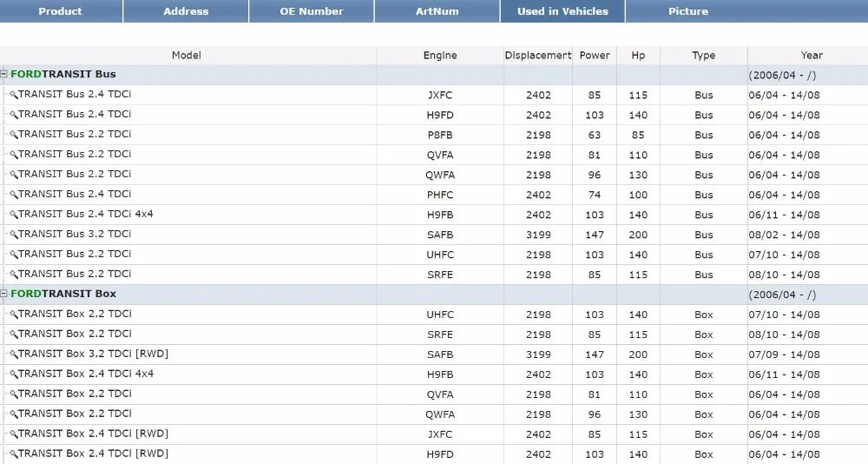Image resolution: width=868 pixels, height=464 pixels.
Task: Click the Displacement column header
Action: pyautogui.click(x=538, y=55)
